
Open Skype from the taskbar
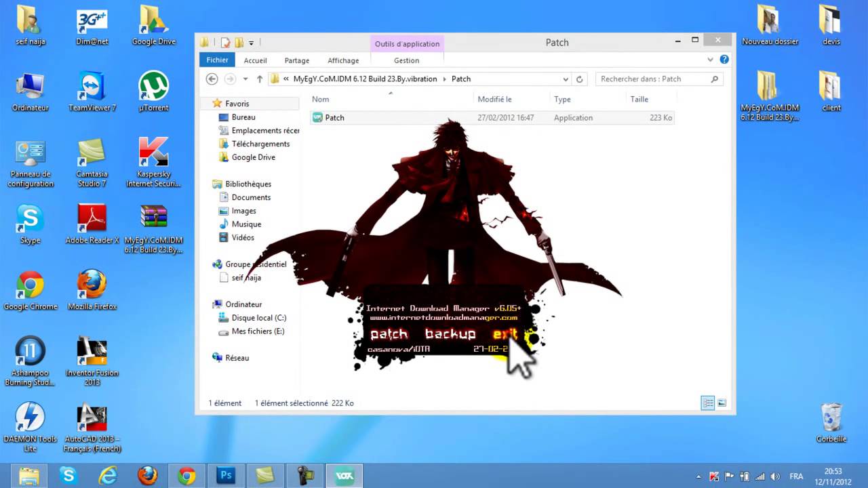pos(68,476)
